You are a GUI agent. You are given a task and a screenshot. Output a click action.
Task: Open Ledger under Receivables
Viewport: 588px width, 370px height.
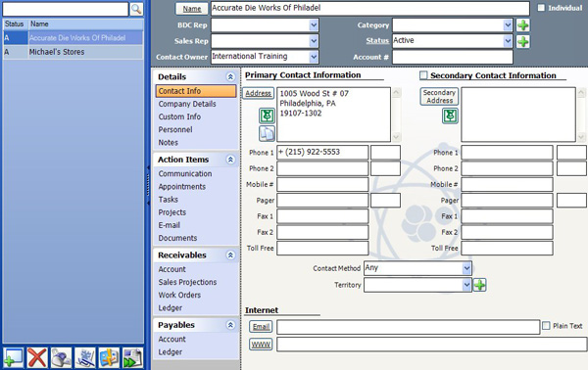[170, 307]
